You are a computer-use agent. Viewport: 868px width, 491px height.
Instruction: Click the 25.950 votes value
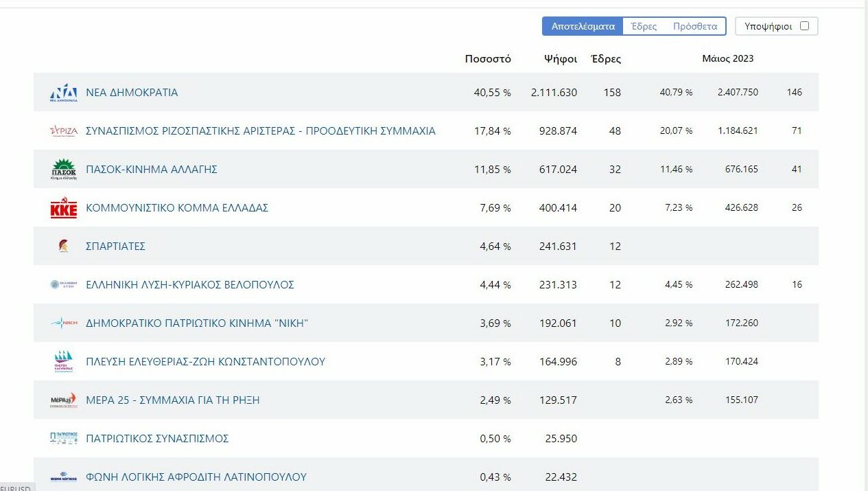pos(561,438)
